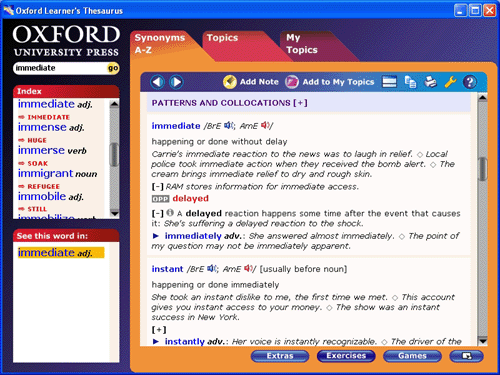Image resolution: width=500 pixels, height=375 pixels.
Task: Select immediate adj. in the Index
Action: [x=55, y=104]
